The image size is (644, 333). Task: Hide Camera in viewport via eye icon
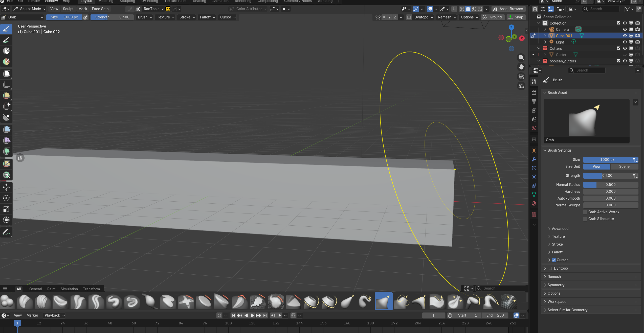tap(625, 29)
